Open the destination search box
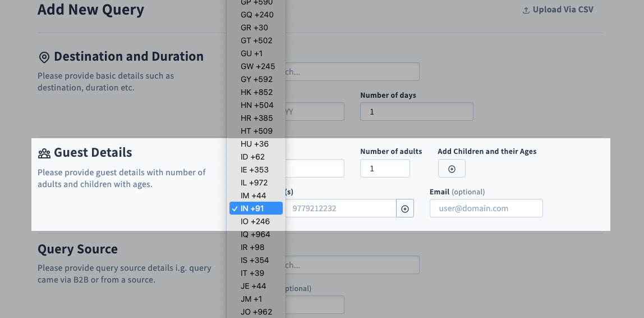The image size is (644, 318). 352,72
